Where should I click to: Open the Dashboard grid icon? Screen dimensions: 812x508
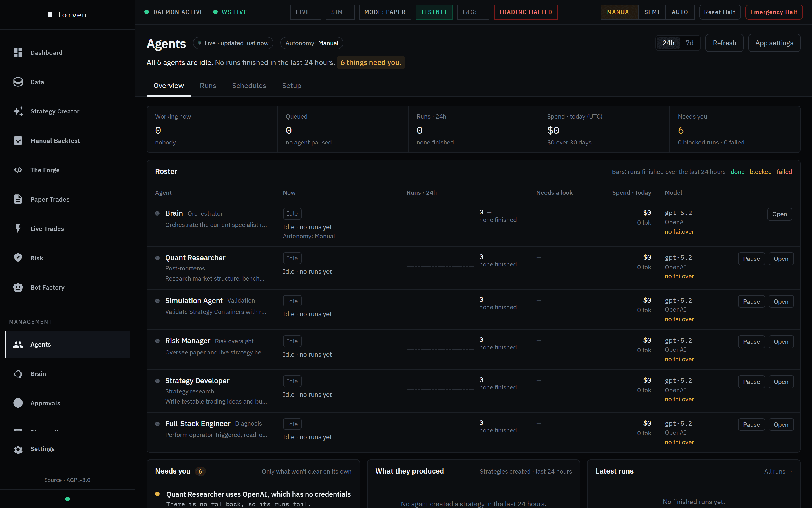[18, 52]
